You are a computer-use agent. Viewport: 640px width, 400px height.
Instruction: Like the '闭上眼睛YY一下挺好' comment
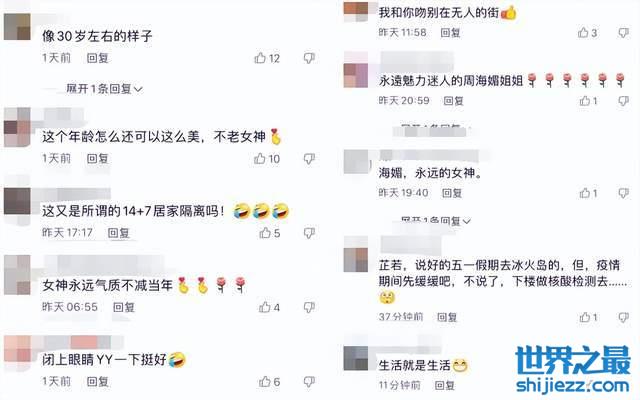[269, 382]
